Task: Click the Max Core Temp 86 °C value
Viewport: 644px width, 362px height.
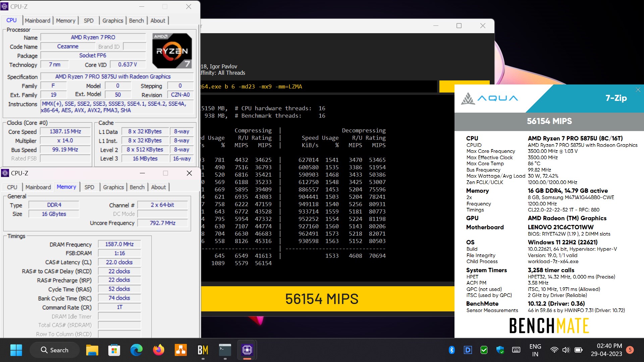Action: click(534, 164)
